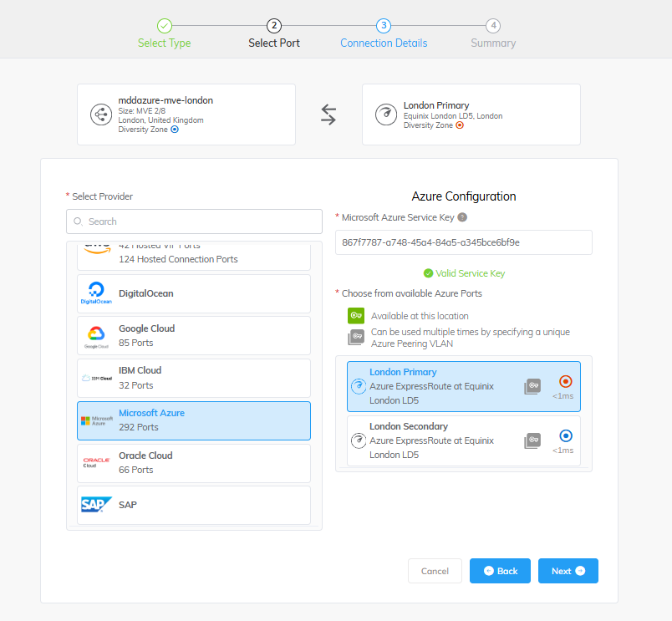Click the Back button
672x621 pixels.
pos(500,571)
